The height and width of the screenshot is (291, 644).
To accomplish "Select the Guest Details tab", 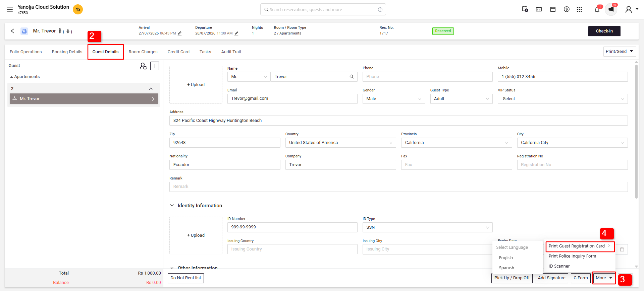I will click(x=105, y=52).
